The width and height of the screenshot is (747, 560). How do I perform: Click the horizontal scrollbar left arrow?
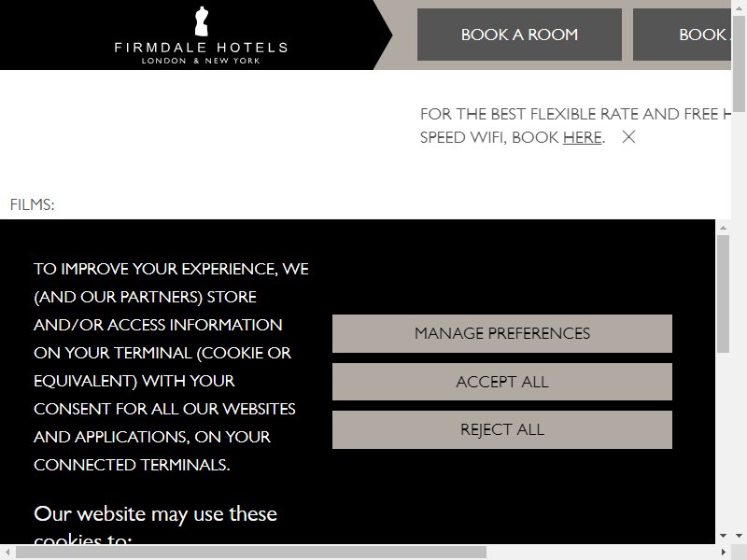click(x=7, y=553)
